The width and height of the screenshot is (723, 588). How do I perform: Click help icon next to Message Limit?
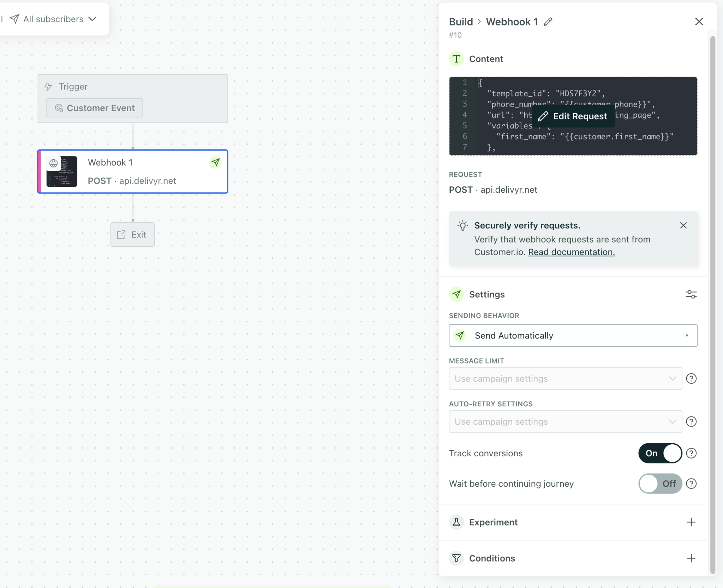691,379
